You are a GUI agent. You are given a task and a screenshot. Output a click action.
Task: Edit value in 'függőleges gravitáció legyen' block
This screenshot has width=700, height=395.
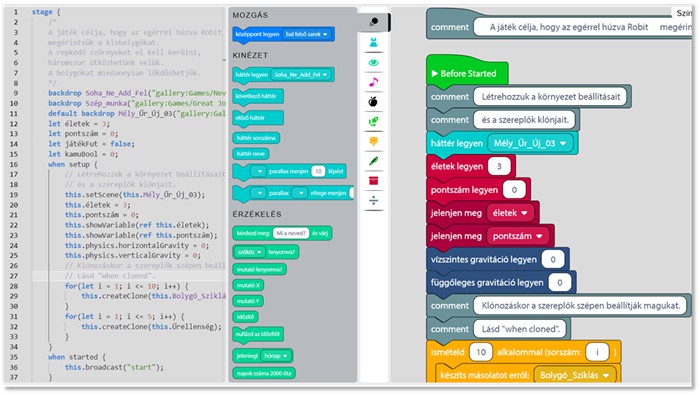[559, 283]
